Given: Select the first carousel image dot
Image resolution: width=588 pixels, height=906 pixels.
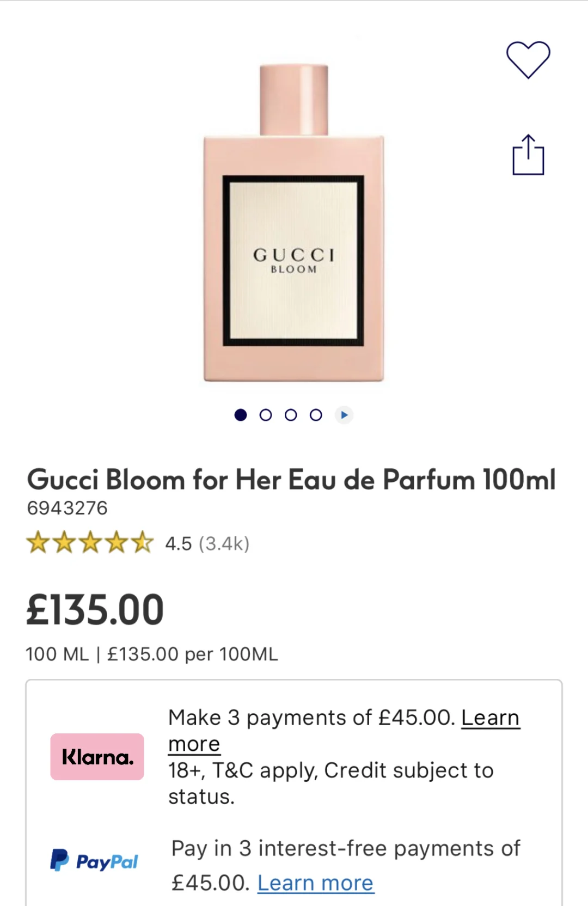Looking at the screenshot, I should click(241, 415).
